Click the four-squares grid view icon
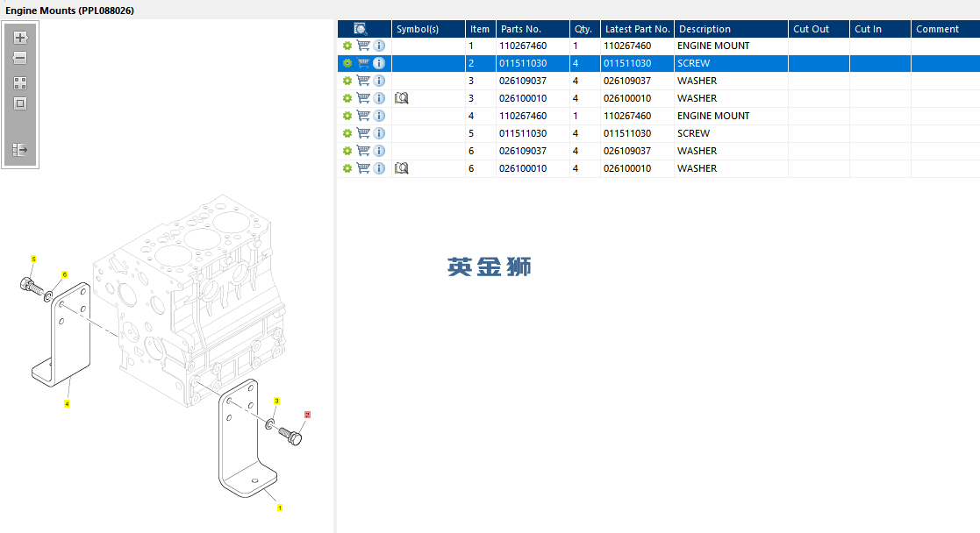 pyautogui.click(x=20, y=83)
